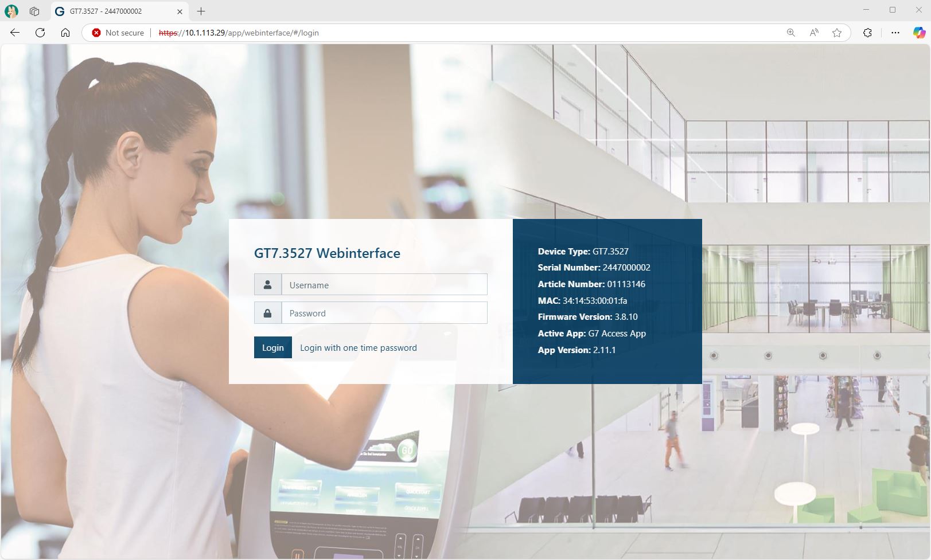
Task: Click the Login button
Action: pyautogui.click(x=273, y=347)
